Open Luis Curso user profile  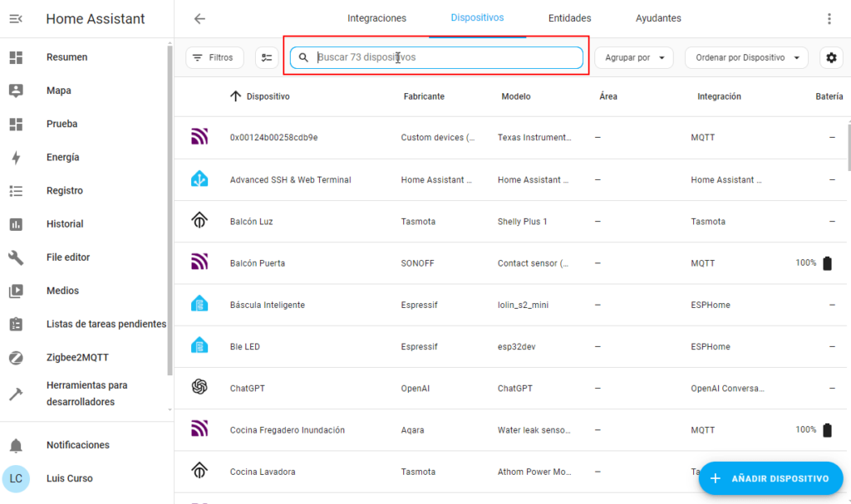pos(69,478)
